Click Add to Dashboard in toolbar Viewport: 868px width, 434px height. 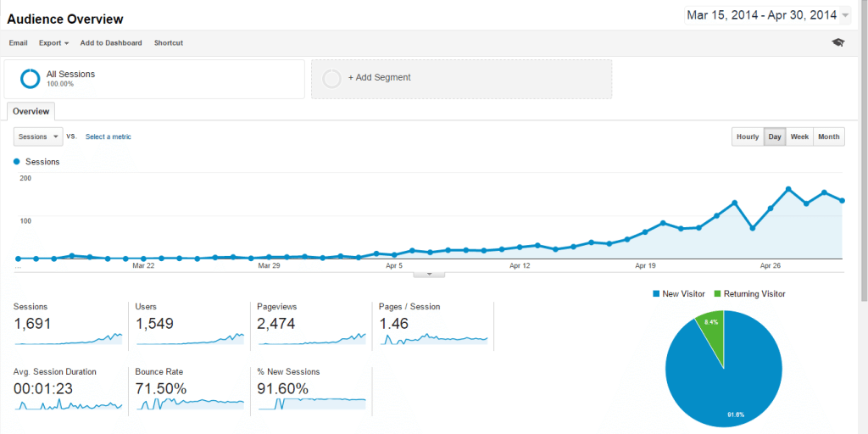pyautogui.click(x=111, y=42)
